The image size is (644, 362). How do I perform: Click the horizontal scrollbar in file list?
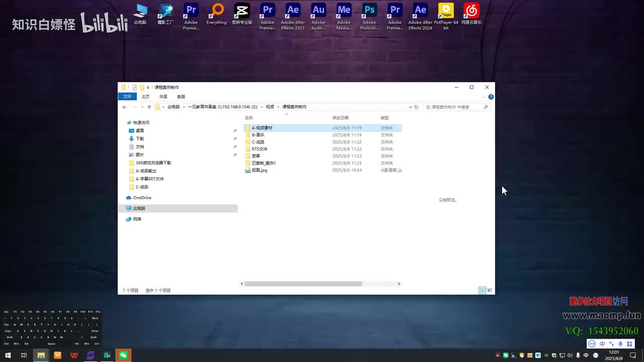pyautogui.click(x=303, y=284)
